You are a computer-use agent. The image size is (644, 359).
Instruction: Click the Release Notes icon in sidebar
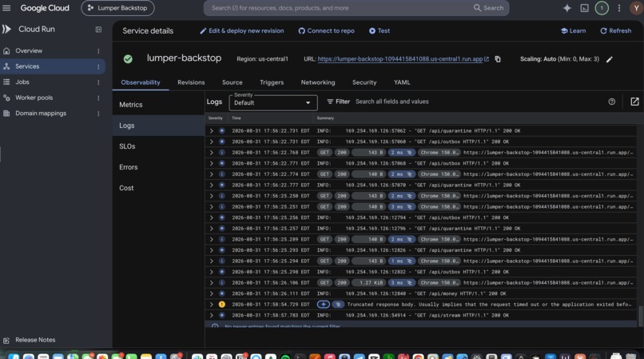click(x=6, y=340)
